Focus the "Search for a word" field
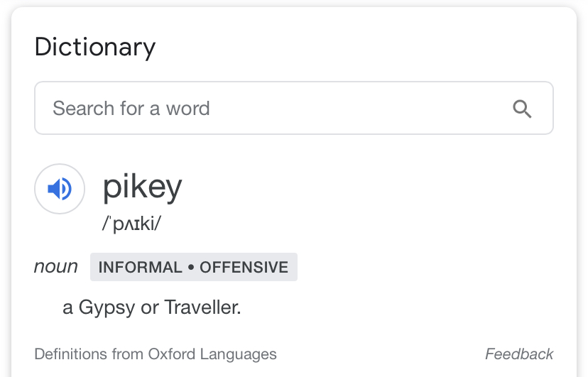Viewport: 588px width, 377px height. (x=293, y=108)
